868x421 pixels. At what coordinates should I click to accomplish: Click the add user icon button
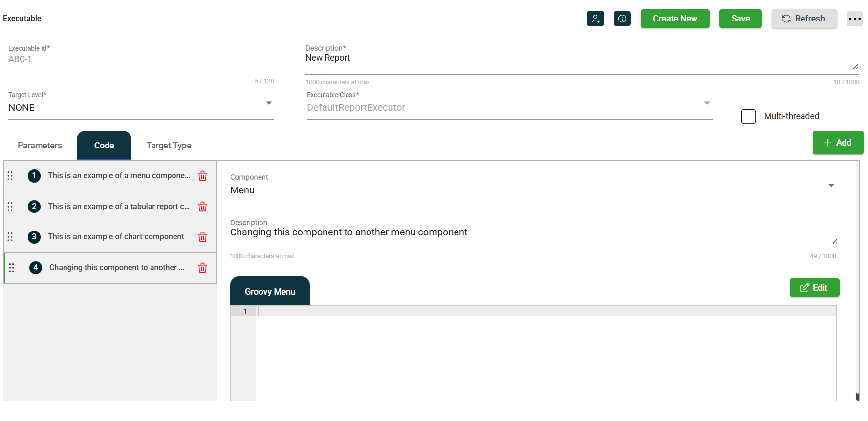tap(595, 19)
